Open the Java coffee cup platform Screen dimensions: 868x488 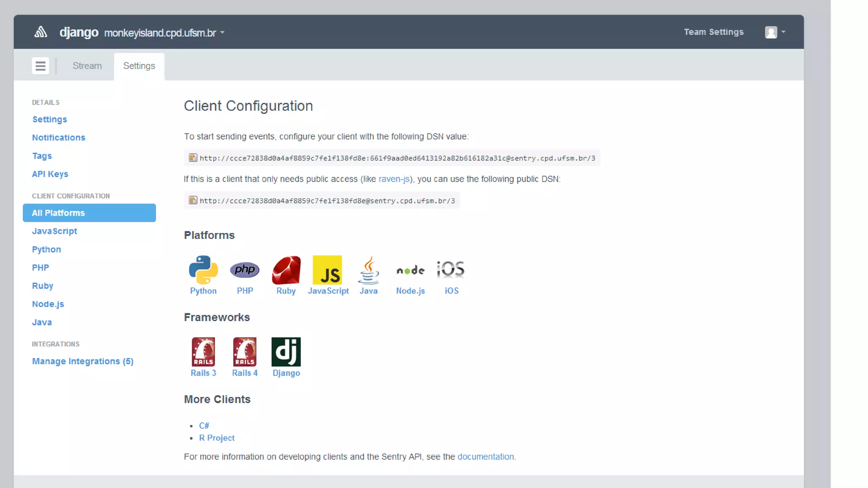click(368, 270)
